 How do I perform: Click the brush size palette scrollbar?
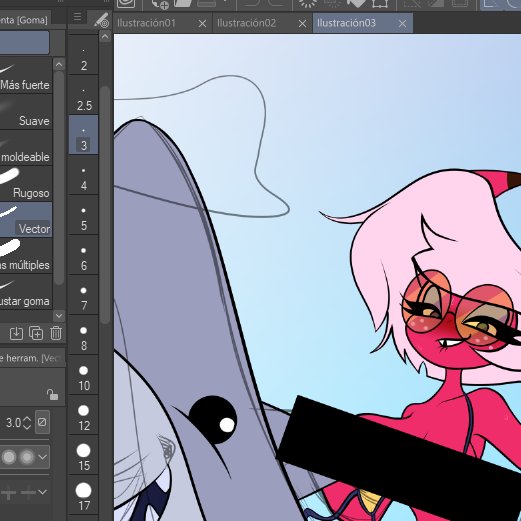pyautogui.click(x=105, y=205)
